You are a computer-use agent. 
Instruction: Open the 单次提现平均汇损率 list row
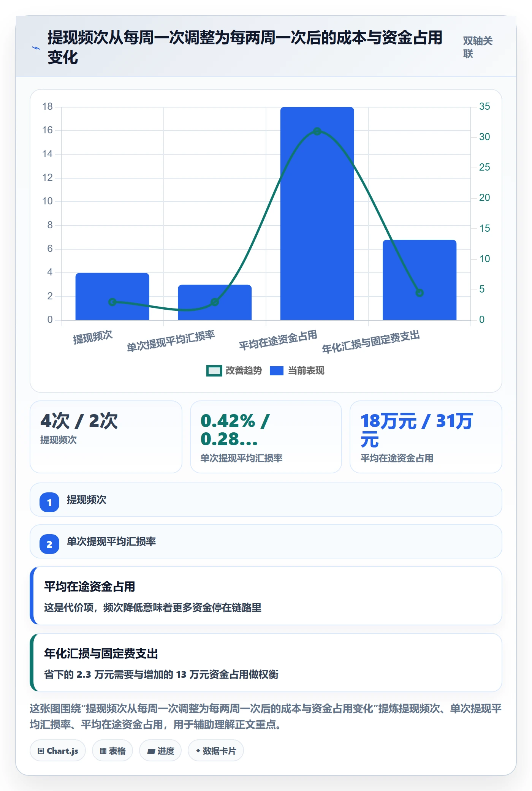click(266, 541)
